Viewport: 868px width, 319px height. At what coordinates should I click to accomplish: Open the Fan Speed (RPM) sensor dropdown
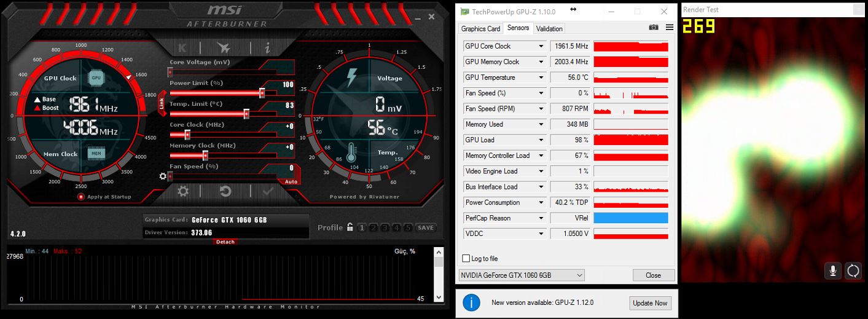541,109
